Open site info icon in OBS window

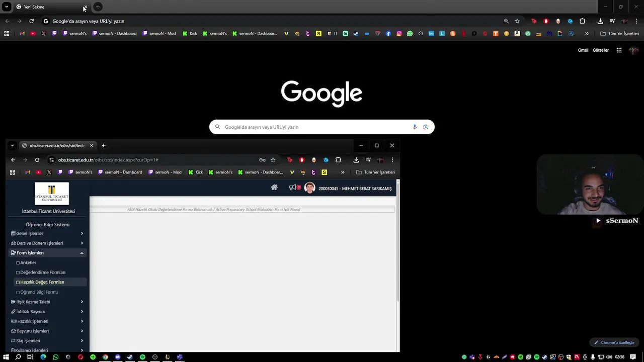(x=51, y=160)
